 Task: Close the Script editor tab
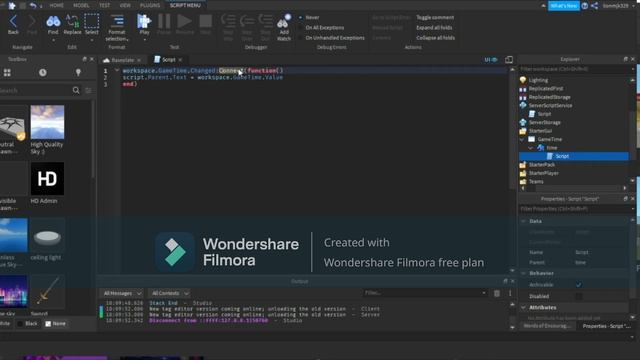(x=180, y=60)
